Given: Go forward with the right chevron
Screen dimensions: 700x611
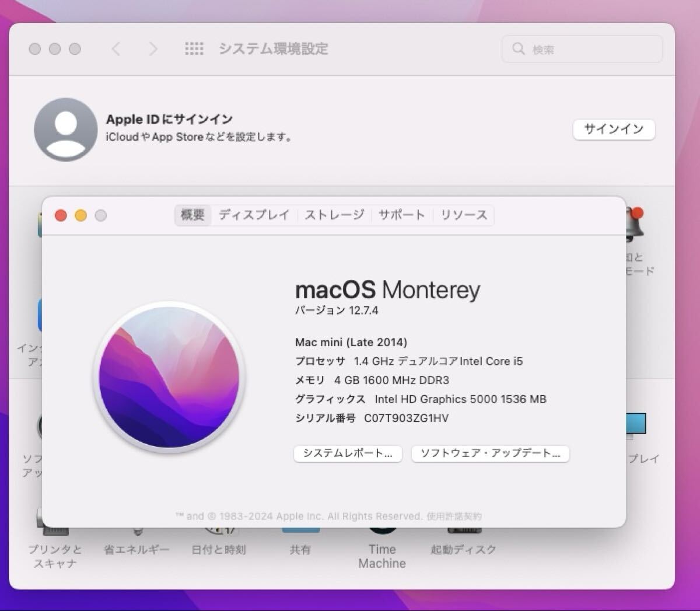Looking at the screenshot, I should (x=153, y=49).
